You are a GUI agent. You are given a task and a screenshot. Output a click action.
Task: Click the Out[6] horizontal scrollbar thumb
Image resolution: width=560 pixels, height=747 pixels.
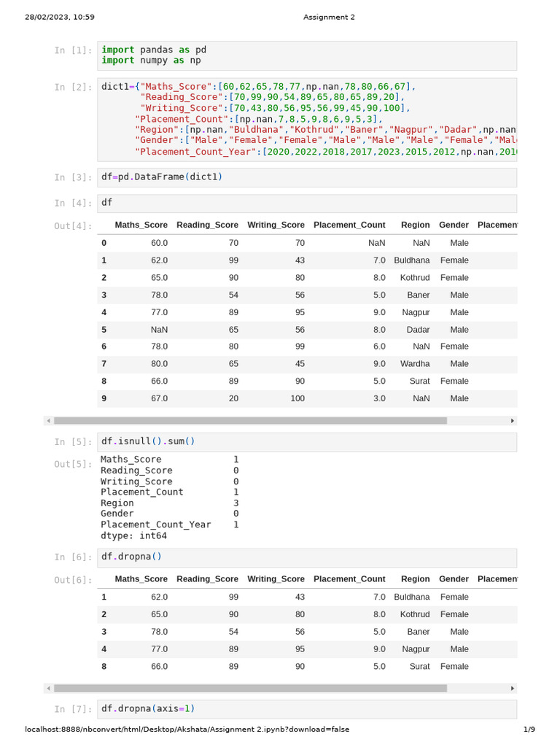click(x=251, y=688)
